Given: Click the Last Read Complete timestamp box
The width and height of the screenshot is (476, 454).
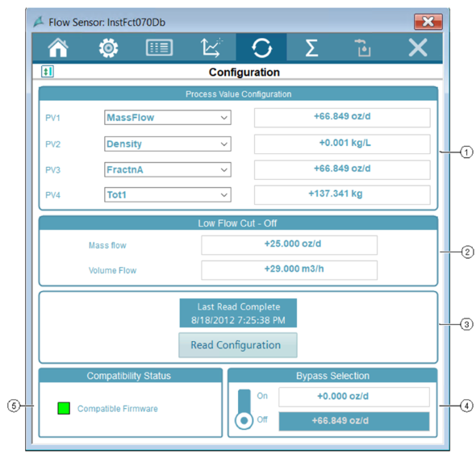Looking at the screenshot, I should click(x=238, y=313).
